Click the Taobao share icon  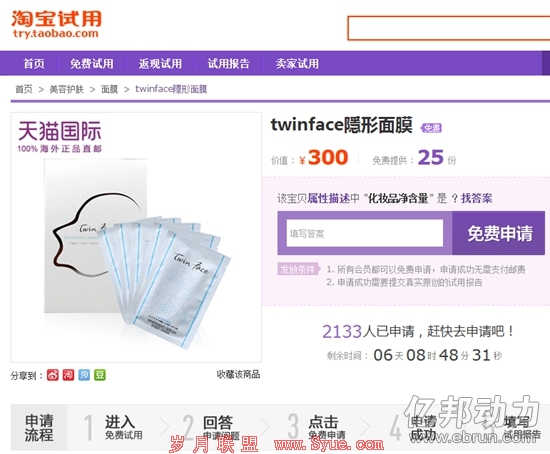coord(68,375)
